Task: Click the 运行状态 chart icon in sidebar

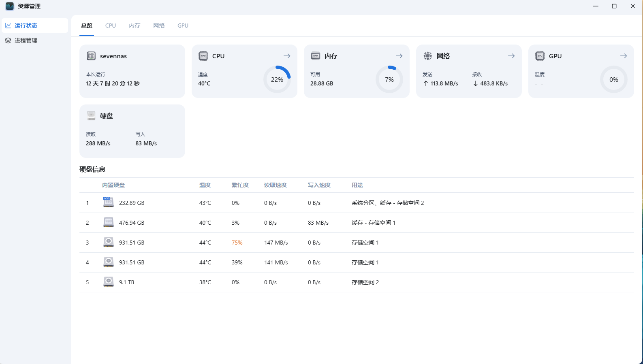Action: 8,26
